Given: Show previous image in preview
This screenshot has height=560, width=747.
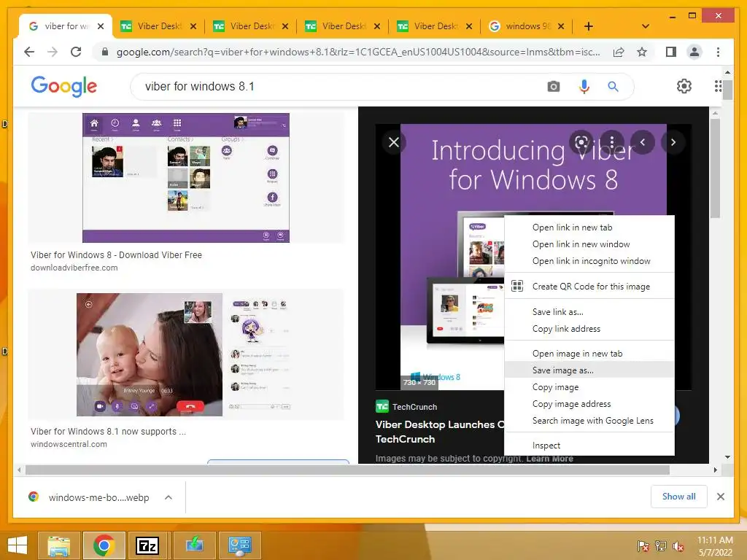Looking at the screenshot, I should coord(642,142).
